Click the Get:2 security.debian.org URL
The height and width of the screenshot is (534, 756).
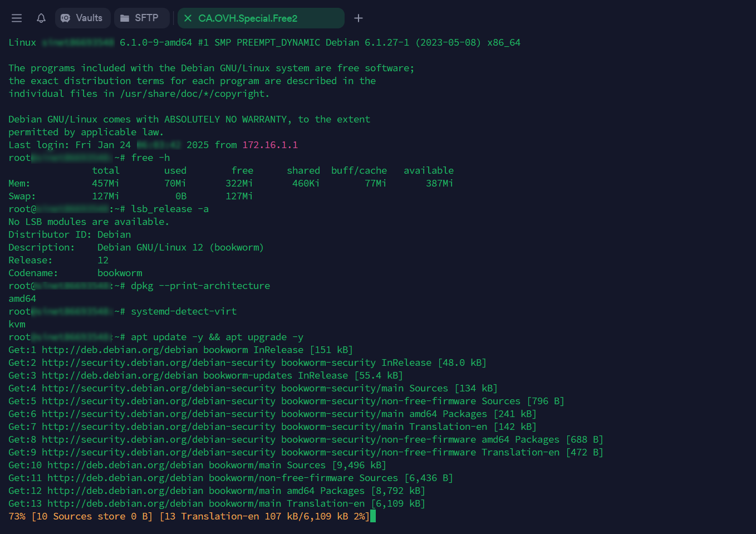point(159,362)
